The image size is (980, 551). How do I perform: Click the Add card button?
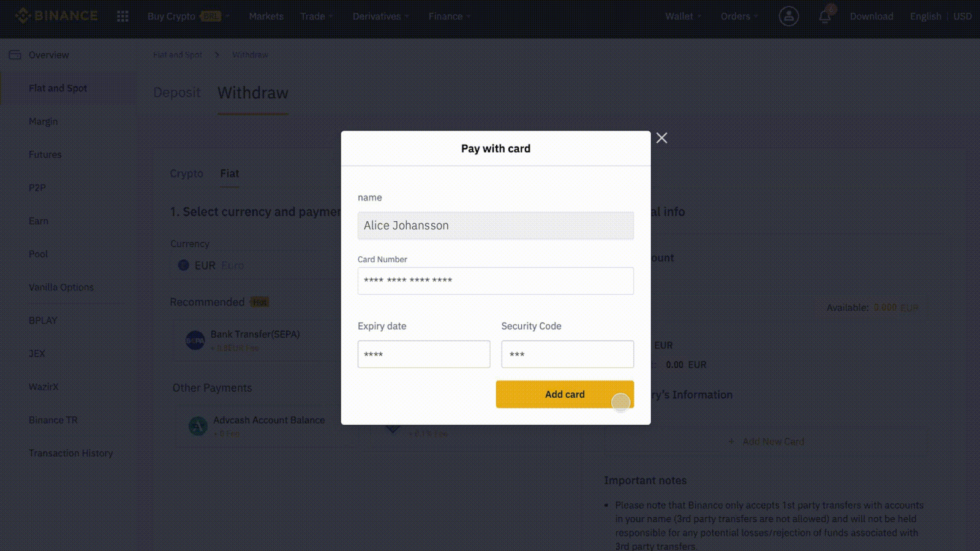tap(564, 394)
